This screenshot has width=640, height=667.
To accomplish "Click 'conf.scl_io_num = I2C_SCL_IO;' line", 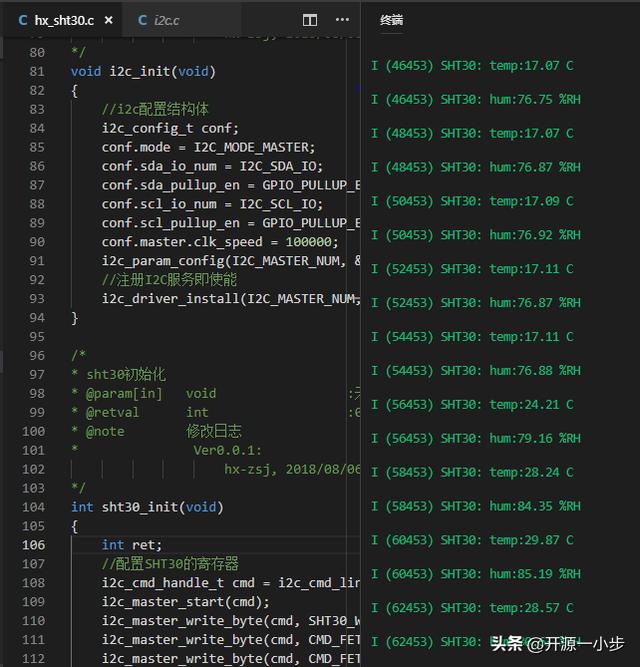I will pos(212,204).
